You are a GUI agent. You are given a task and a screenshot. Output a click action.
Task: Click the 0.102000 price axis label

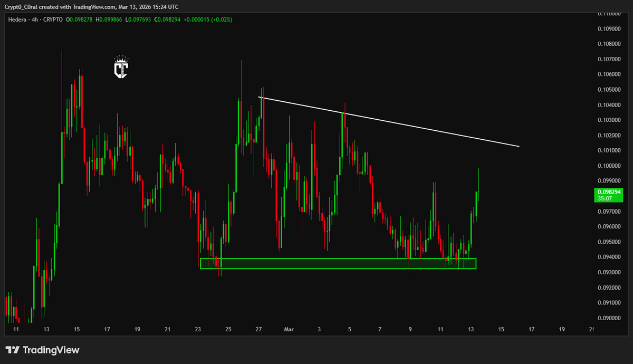click(608, 135)
